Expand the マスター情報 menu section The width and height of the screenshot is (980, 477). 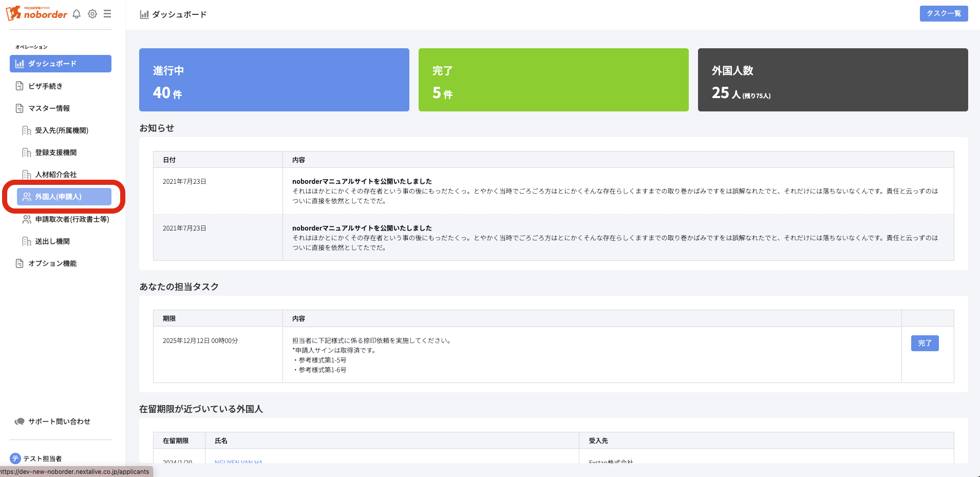pos(49,108)
